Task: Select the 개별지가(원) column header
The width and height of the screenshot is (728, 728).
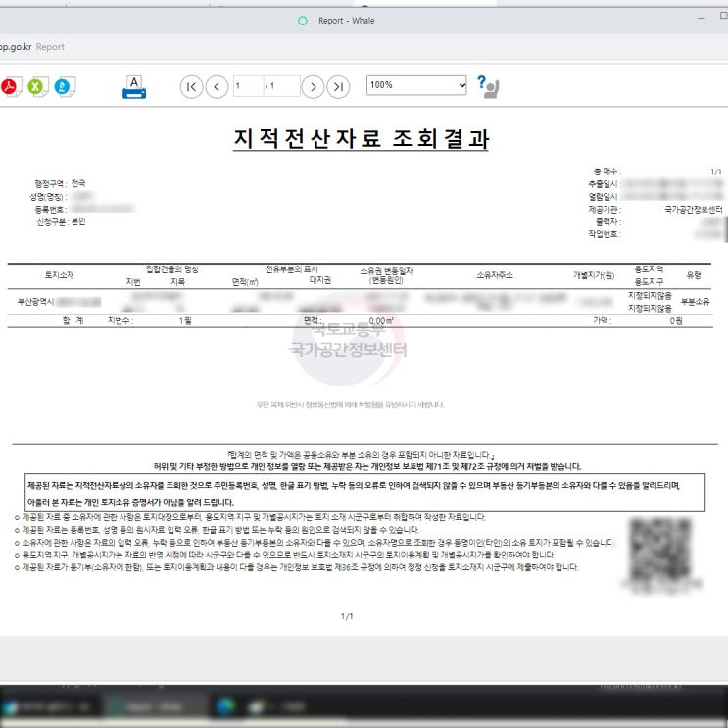Action: tap(594, 275)
